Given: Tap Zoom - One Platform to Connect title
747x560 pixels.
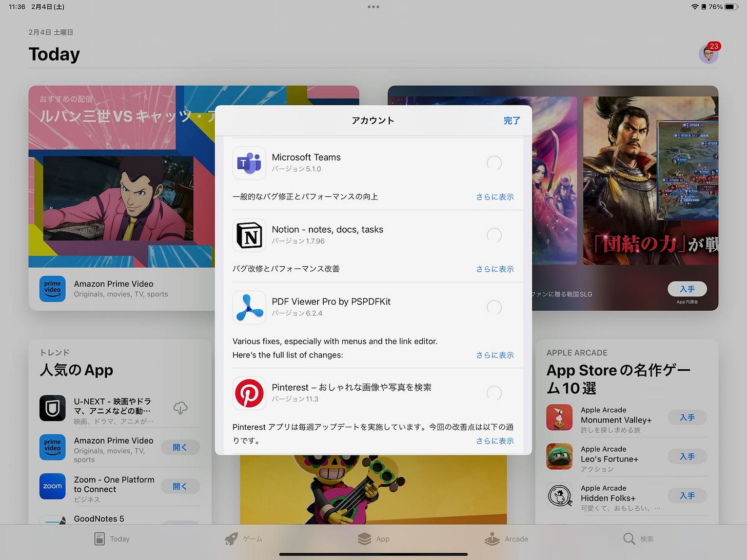Looking at the screenshot, I should point(114,485).
